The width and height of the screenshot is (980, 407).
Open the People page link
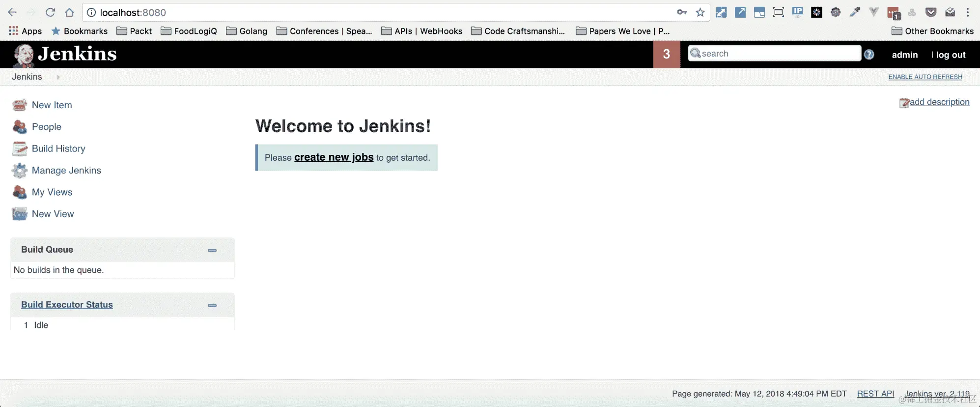pos(47,127)
